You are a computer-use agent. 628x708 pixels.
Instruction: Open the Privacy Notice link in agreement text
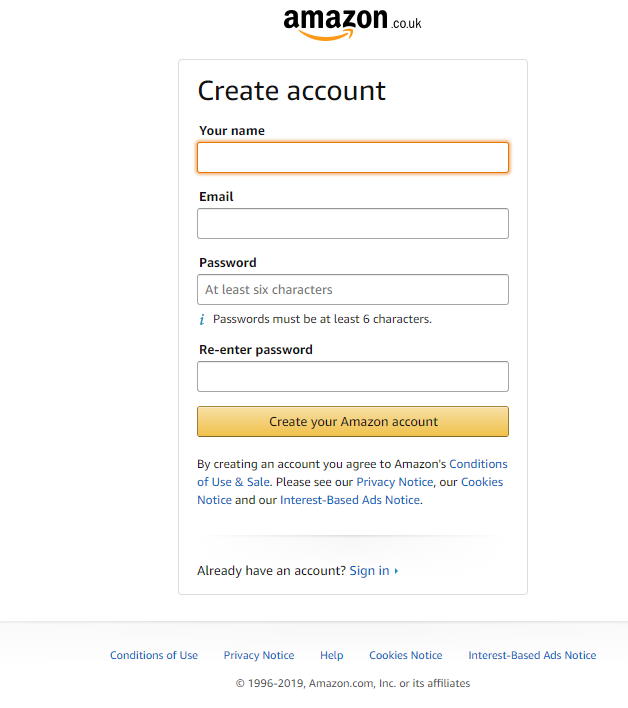coord(395,482)
